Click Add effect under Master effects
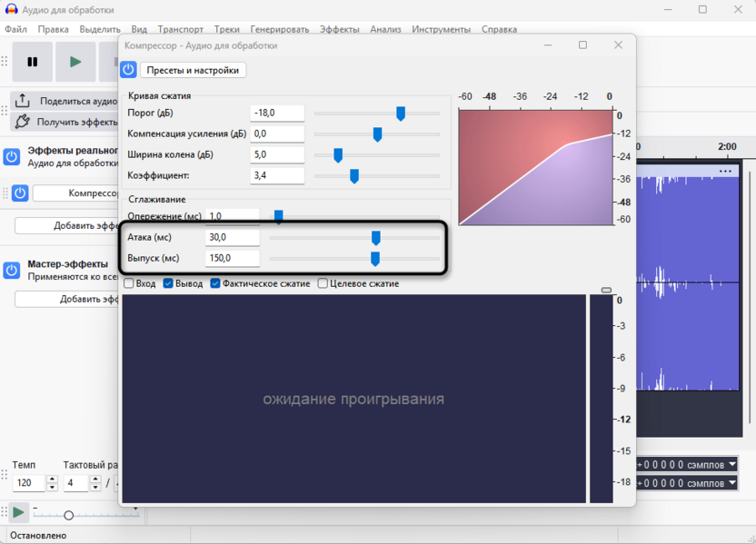 coord(66,299)
